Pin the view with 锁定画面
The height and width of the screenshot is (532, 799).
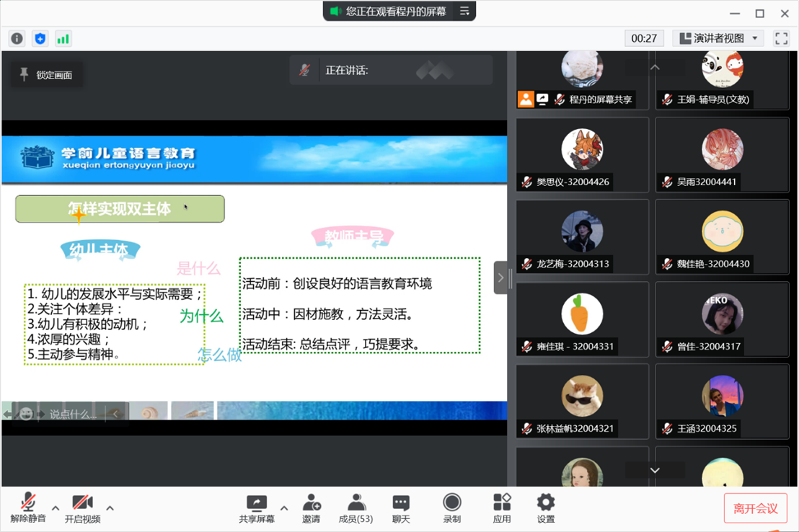(x=46, y=75)
